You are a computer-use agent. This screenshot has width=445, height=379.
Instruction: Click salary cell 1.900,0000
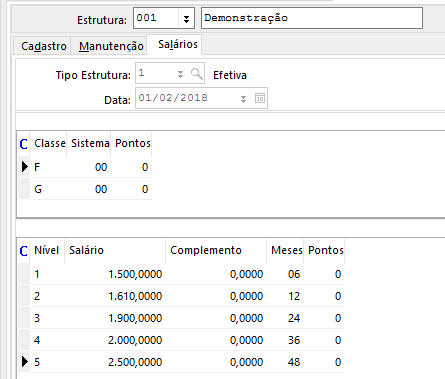coord(115,318)
